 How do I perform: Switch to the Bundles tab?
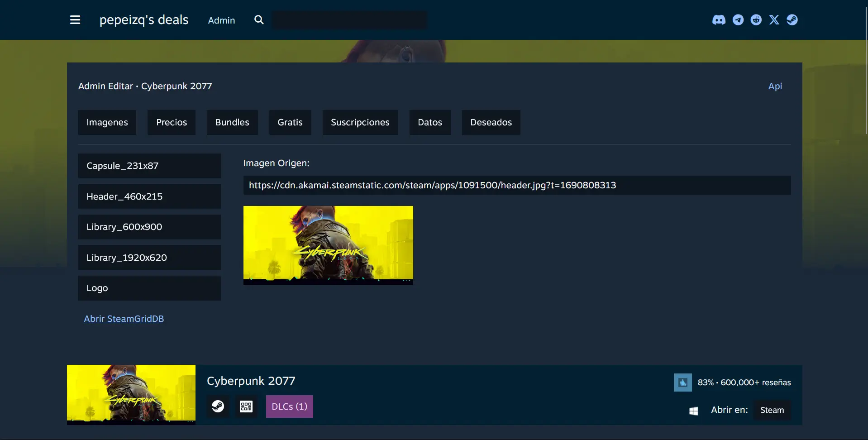pos(232,122)
